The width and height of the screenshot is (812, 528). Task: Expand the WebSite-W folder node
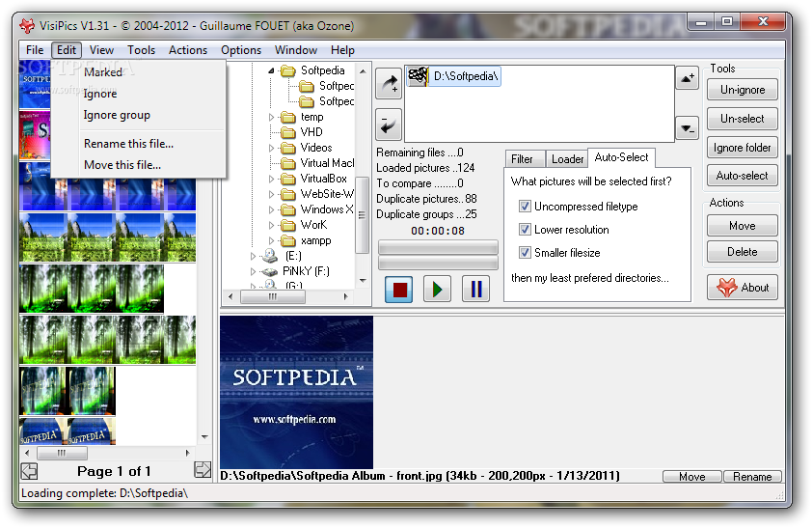pos(271,195)
